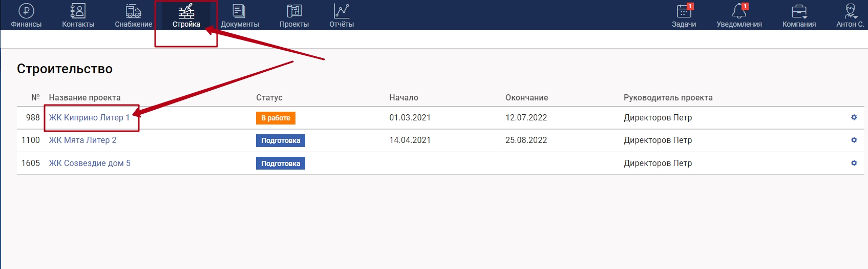This screenshot has width=868, height=269.
Task: Select the Стройка brick wall icon
Action: pos(186,11)
